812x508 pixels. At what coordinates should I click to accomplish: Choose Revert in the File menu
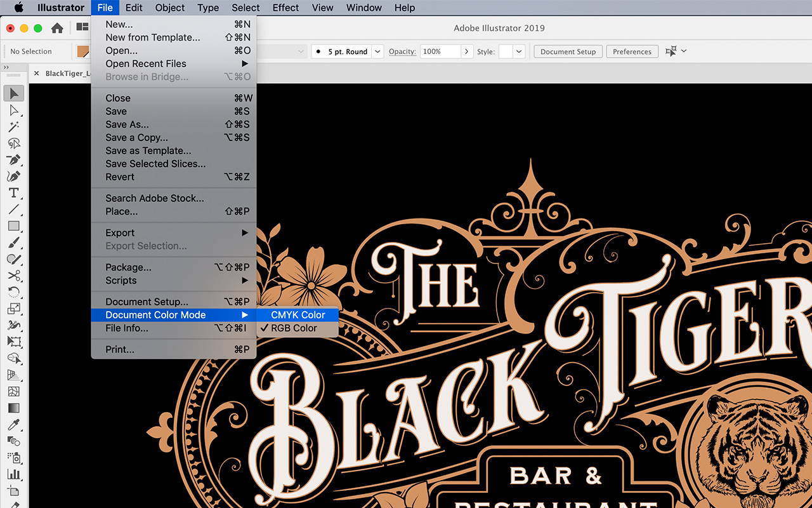174,177
